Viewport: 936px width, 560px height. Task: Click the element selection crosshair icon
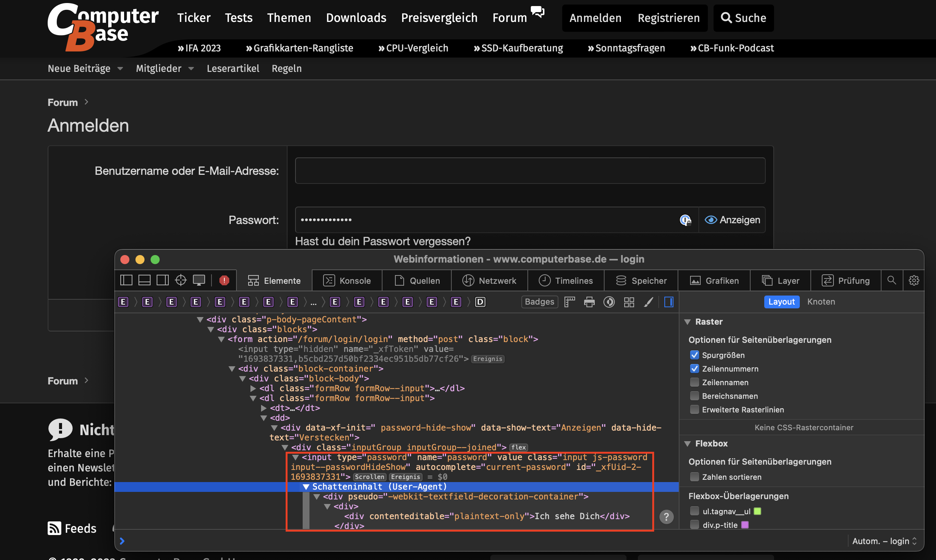pyautogui.click(x=181, y=280)
